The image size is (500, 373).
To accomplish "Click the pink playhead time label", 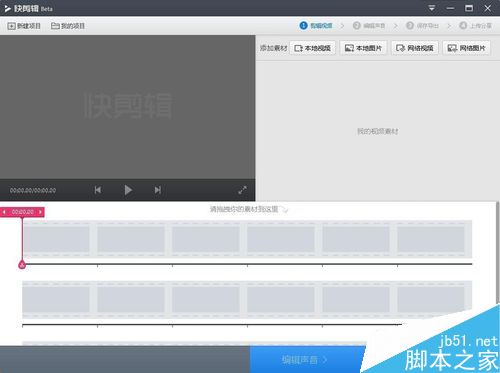I will (x=22, y=212).
